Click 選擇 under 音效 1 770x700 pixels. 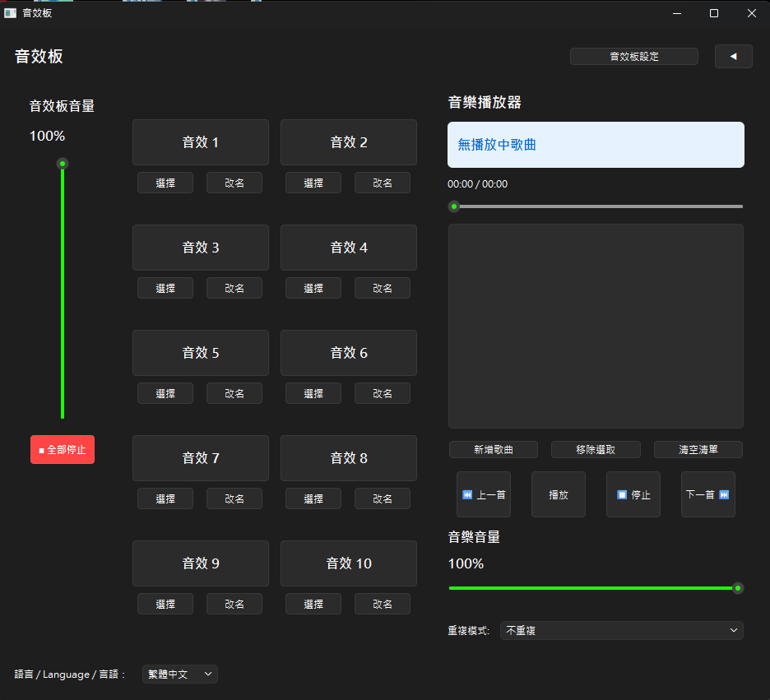pyautogui.click(x=165, y=183)
